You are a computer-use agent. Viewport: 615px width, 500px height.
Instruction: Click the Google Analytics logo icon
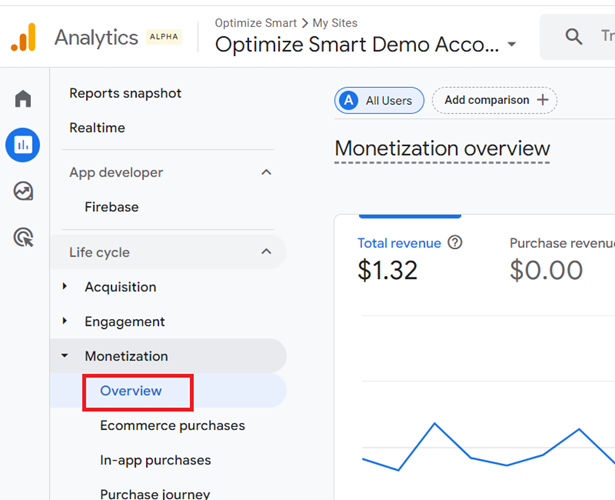pyautogui.click(x=24, y=37)
